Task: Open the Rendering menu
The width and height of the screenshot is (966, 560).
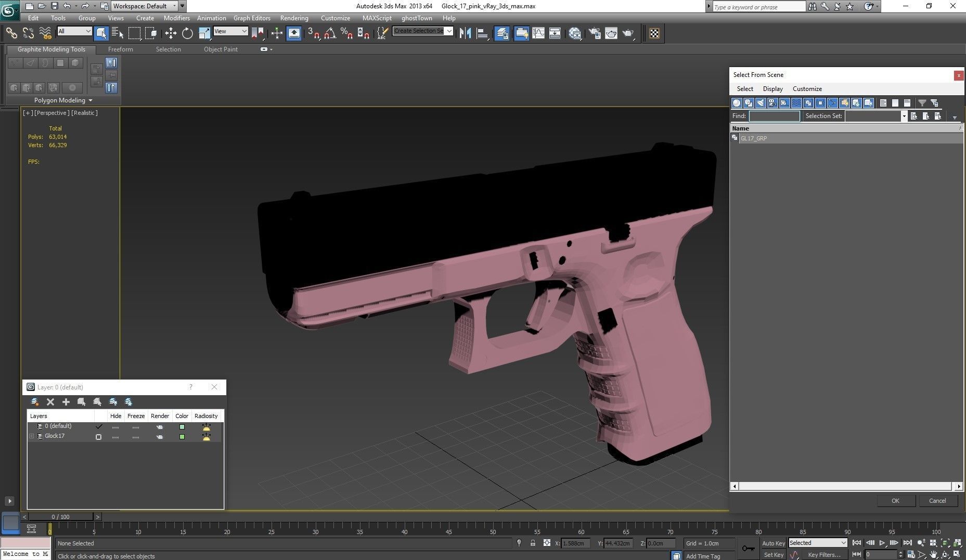Action: coord(294,18)
